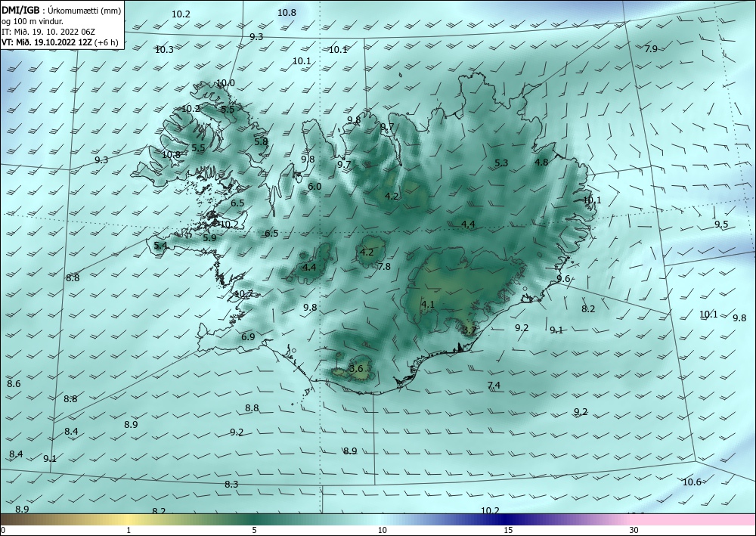Click the 4.8 value label
756x536 pixels.
tap(541, 162)
